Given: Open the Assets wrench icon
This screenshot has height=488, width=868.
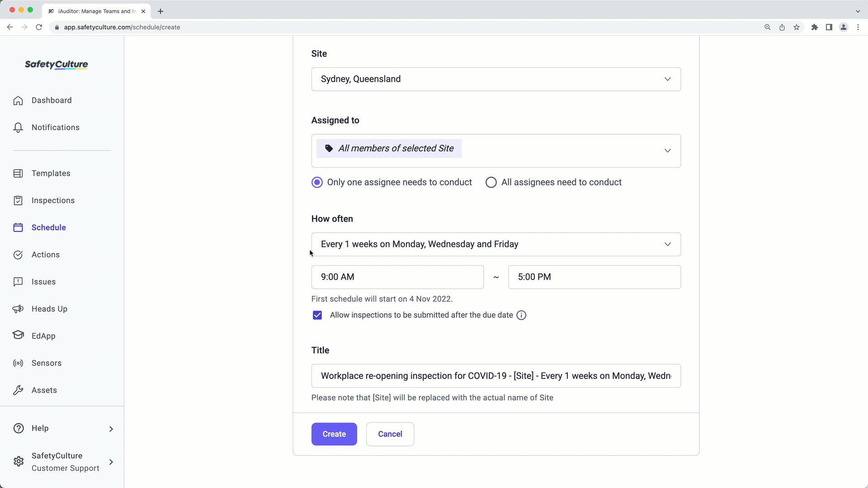Looking at the screenshot, I should [18, 390].
